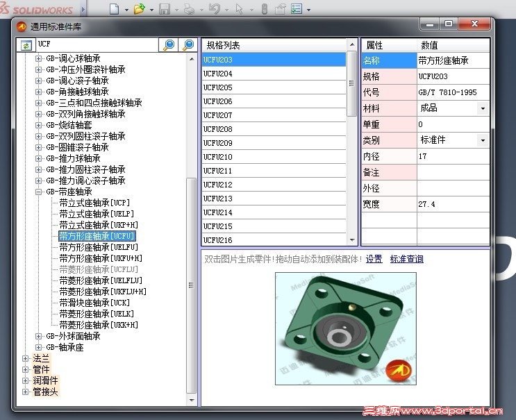This screenshot has width=516, height=420.
Task: Click the 设置 settings link
Action: [374, 259]
